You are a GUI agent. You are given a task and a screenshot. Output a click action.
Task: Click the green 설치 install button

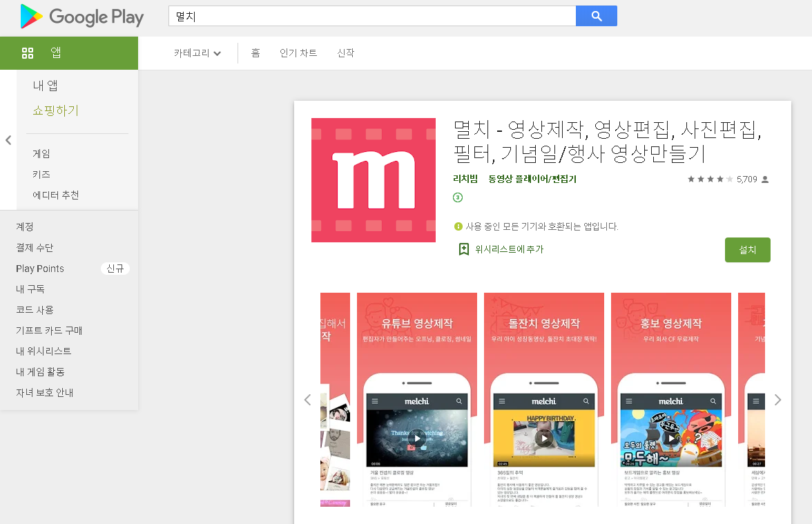pyautogui.click(x=748, y=250)
